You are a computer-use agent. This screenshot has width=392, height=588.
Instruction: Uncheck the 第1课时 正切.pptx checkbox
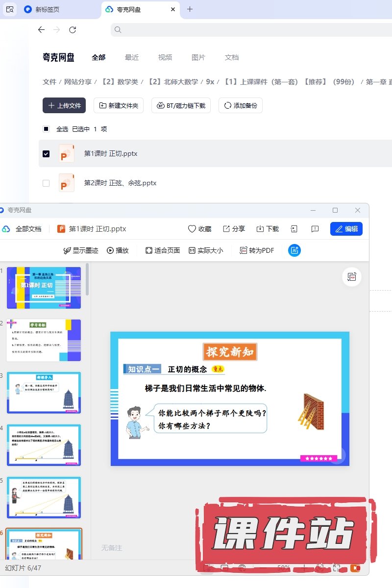coord(46,154)
